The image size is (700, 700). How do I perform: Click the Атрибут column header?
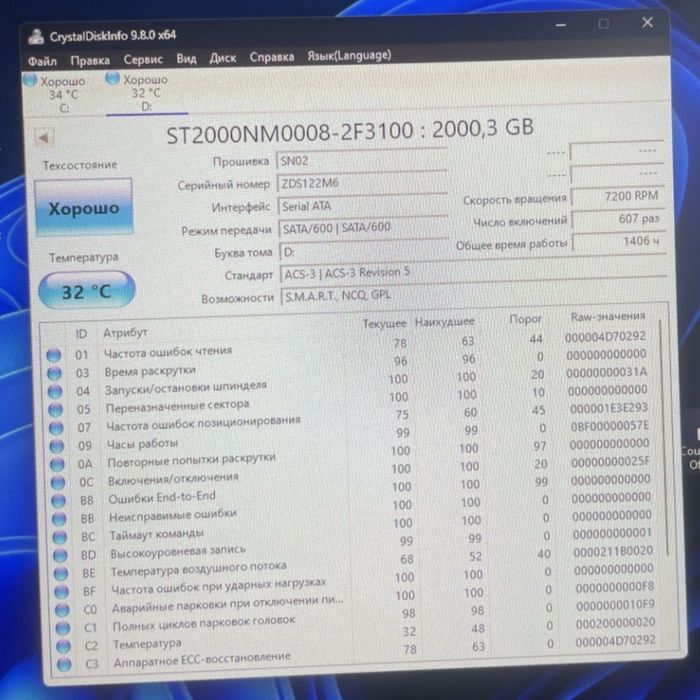tap(125, 333)
